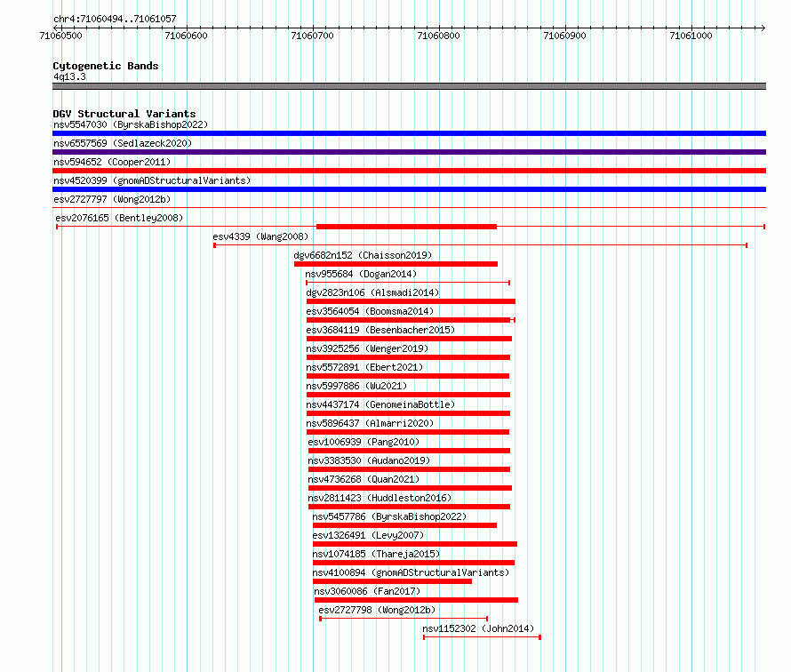Click the Cytogenetic Bands track title
Screen dimensions: 791x672
[x=106, y=66]
